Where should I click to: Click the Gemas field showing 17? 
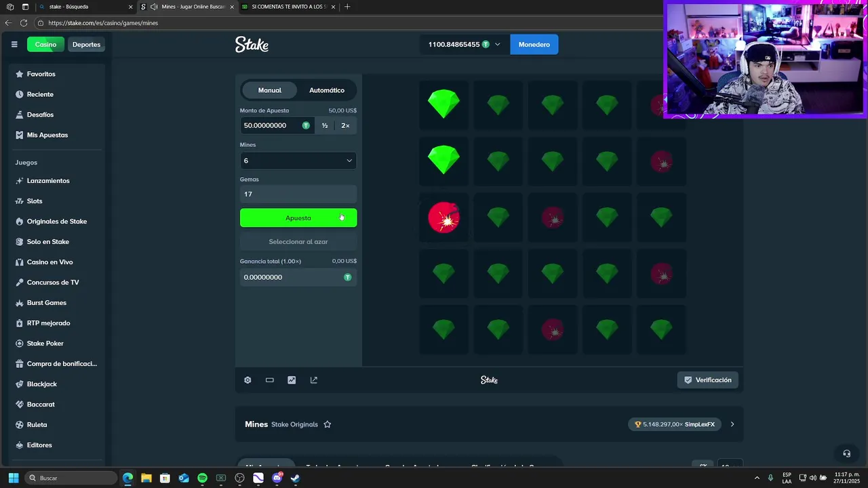pyautogui.click(x=298, y=194)
